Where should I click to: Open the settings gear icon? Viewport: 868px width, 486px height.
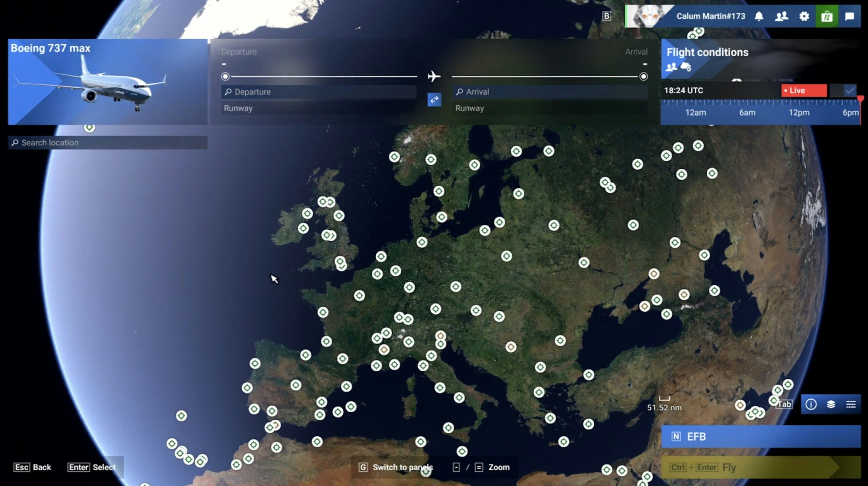coord(804,16)
